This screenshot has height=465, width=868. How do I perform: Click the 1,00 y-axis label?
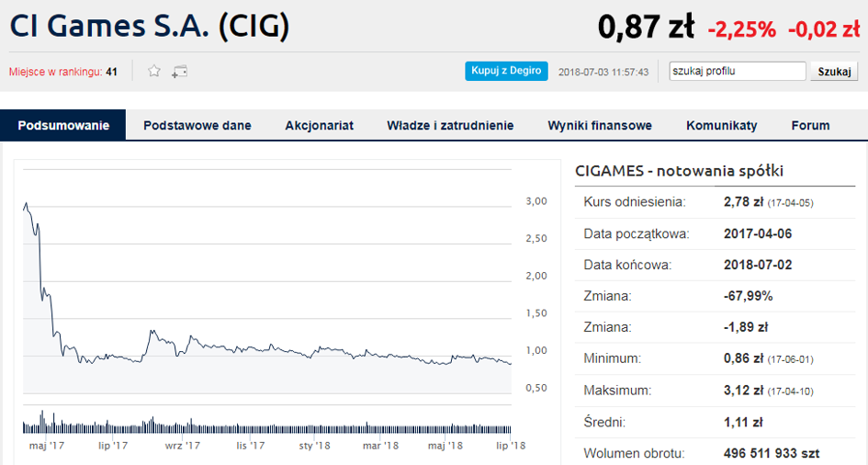[x=536, y=350]
